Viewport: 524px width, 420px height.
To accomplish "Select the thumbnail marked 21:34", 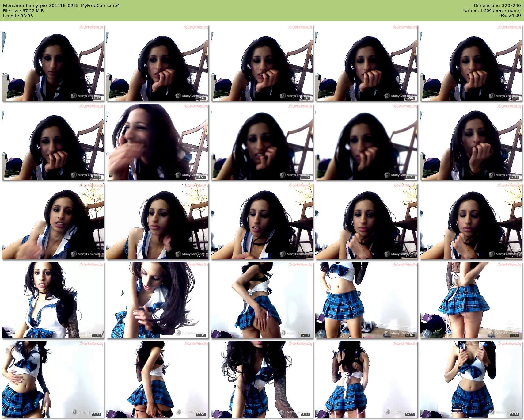I will pyautogui.click(x=157, y=300).
